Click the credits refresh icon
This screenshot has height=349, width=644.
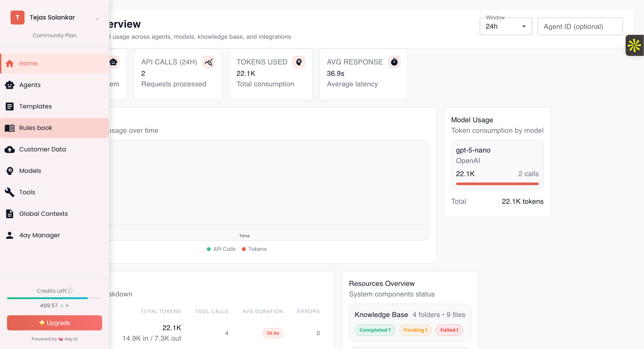(x=62, y=306)
